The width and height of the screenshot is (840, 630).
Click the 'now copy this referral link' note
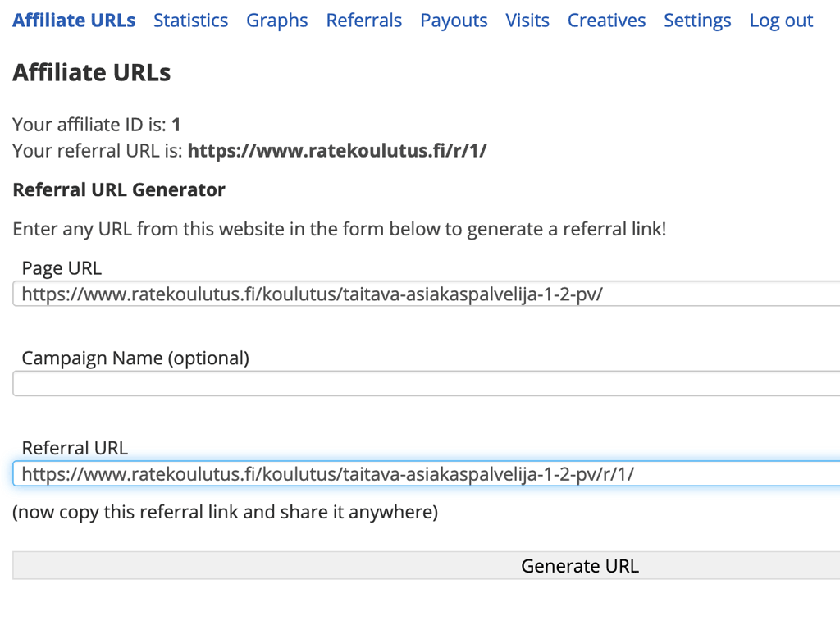point(226,512)
